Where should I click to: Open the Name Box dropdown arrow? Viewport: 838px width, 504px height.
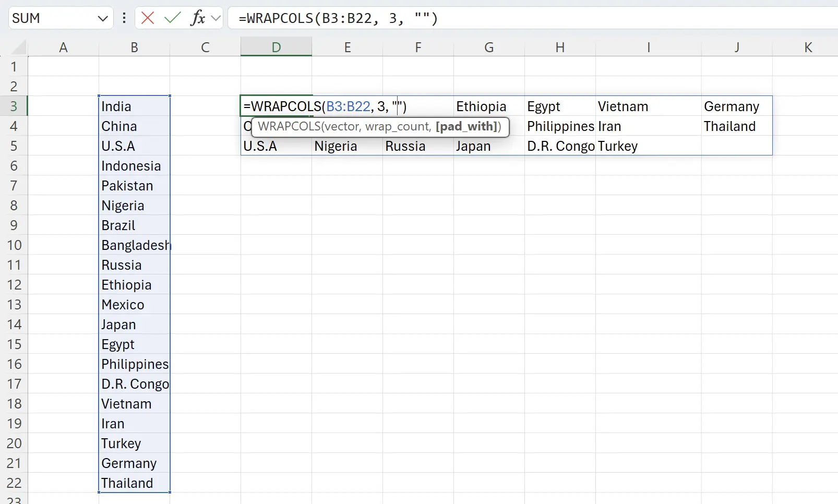(x=102, y=18)
